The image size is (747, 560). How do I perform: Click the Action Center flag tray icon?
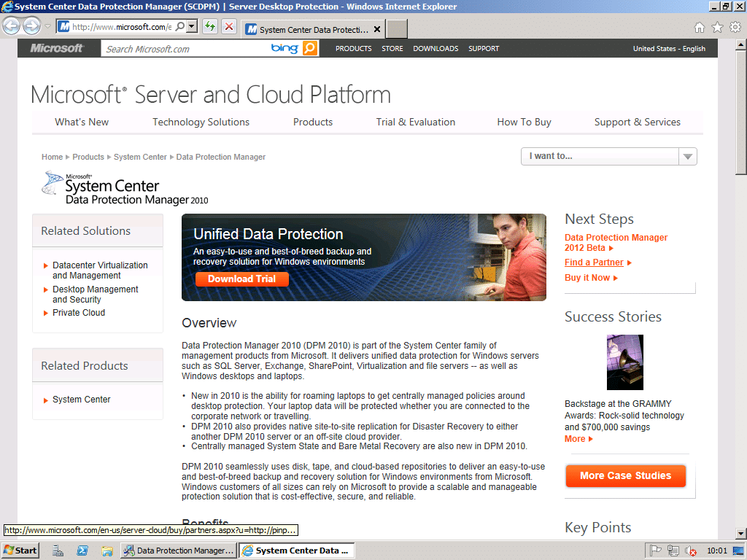click(656, 551)
